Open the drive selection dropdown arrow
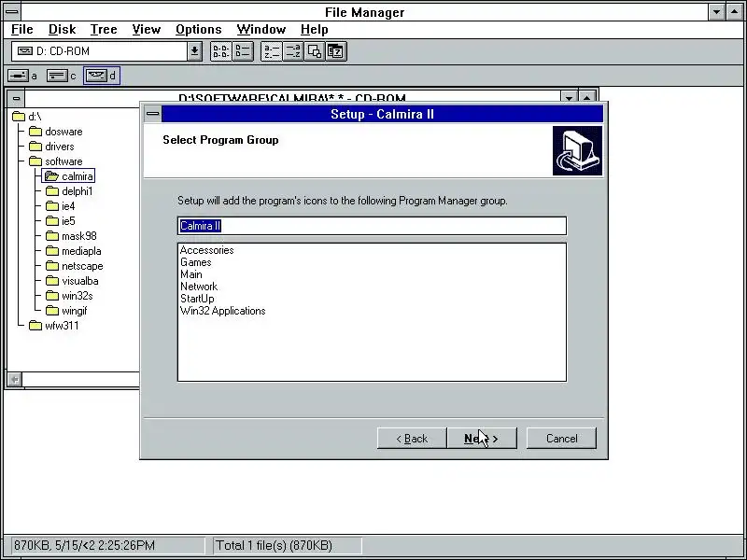 (x=194, y=51)
